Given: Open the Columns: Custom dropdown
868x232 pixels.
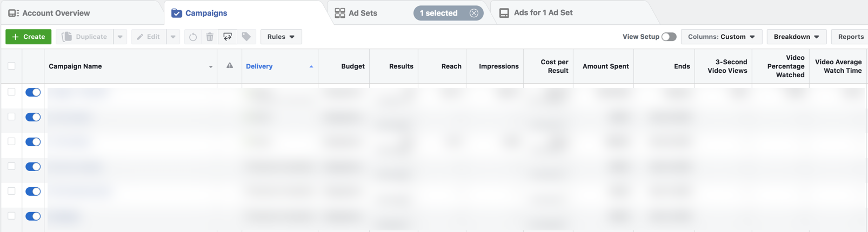Looking at the screenshot, I should 722,37.
